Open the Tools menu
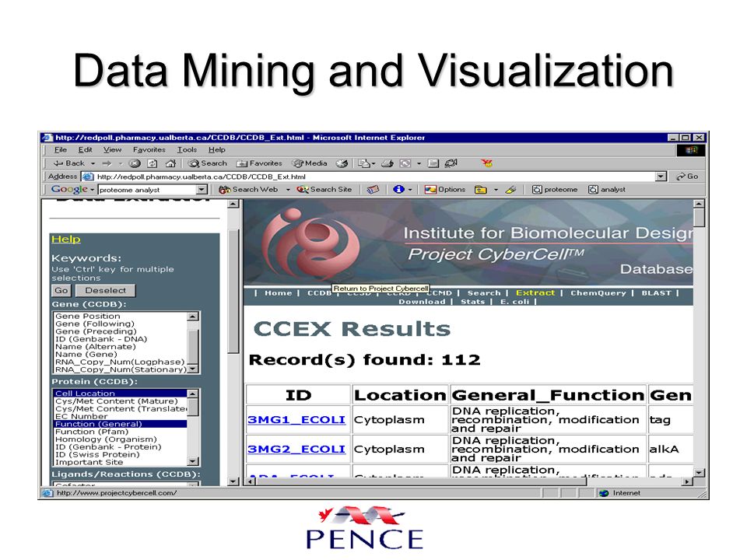 point(187,149)
